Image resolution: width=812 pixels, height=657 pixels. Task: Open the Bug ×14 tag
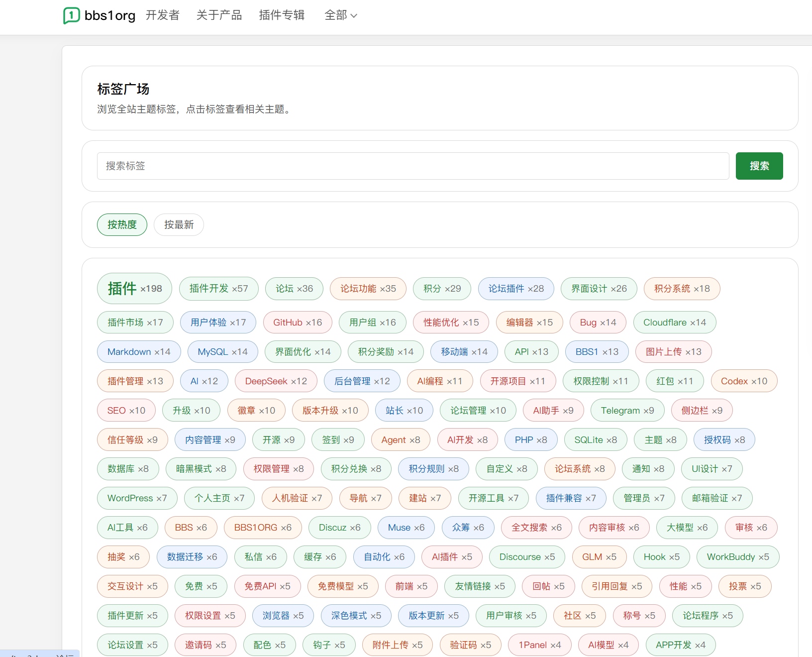click(598, 323)
